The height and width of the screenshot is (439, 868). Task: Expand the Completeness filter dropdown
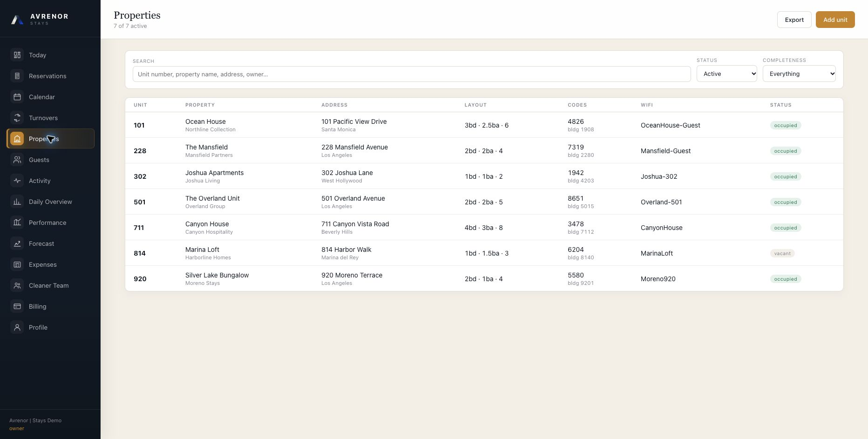(x=799, y=74)
